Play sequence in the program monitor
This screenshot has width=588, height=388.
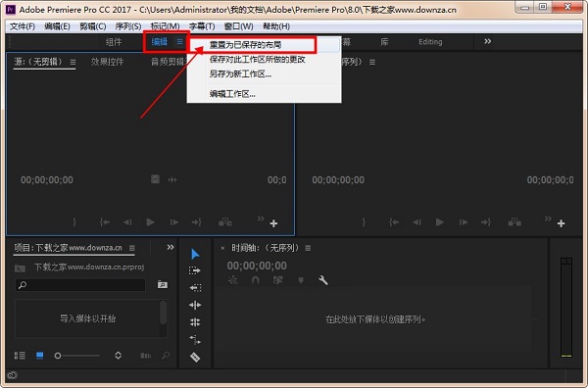tap(439, 222)
